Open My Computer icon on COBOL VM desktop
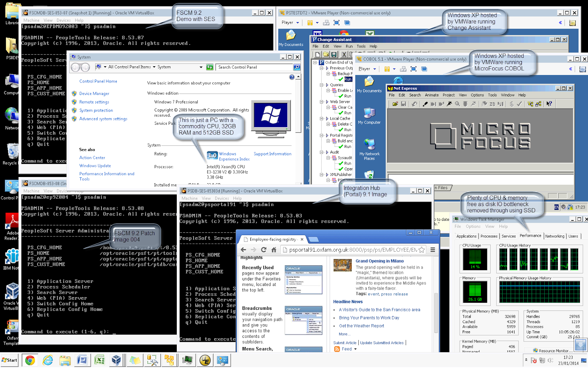 (x=369, y=116)
